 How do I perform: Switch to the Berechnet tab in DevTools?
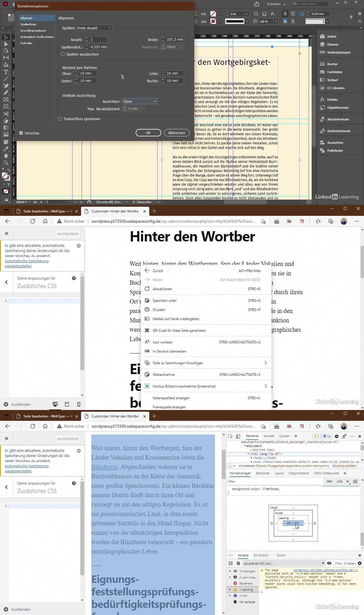tap(262, 473)
